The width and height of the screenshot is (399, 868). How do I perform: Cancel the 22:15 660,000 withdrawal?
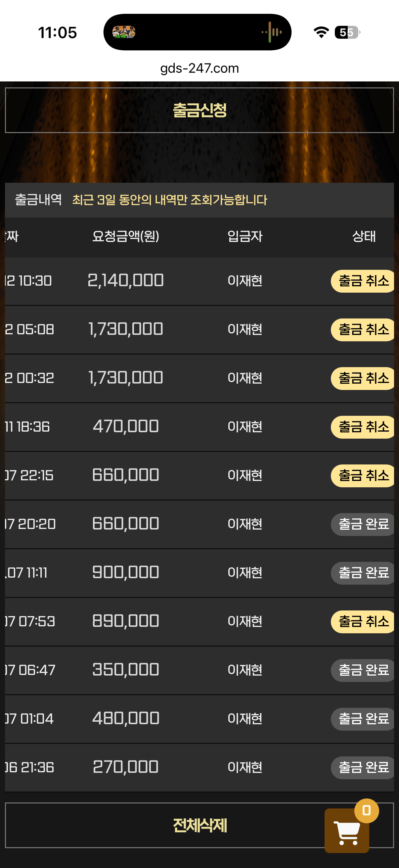tap(363, 475)
